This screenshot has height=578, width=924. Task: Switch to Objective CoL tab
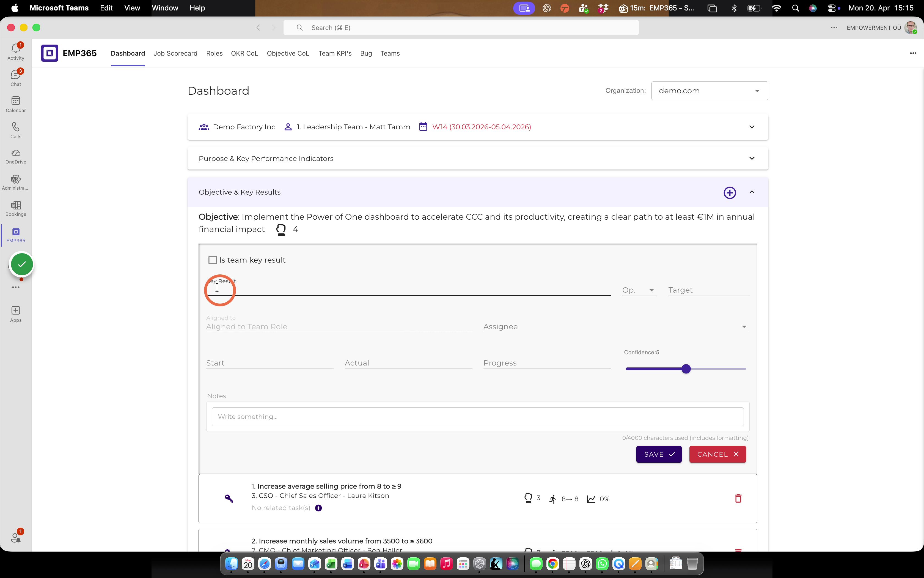[x=288, y=53]
